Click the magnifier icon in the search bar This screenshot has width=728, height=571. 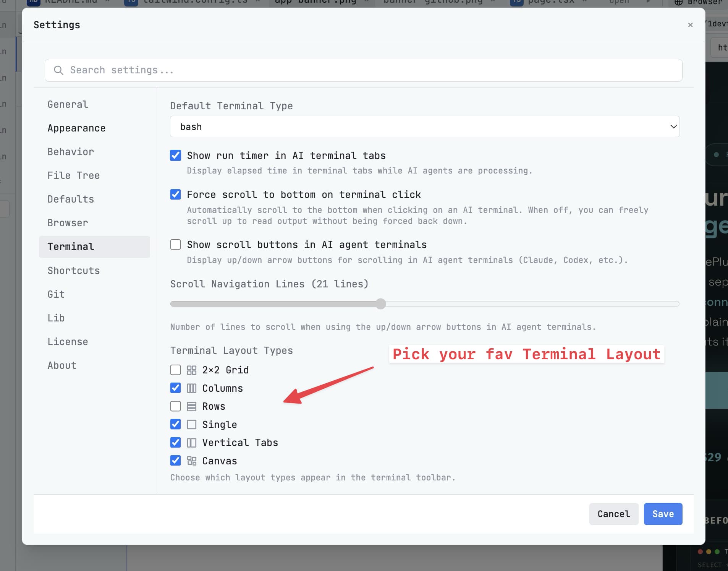click(59, 70)
